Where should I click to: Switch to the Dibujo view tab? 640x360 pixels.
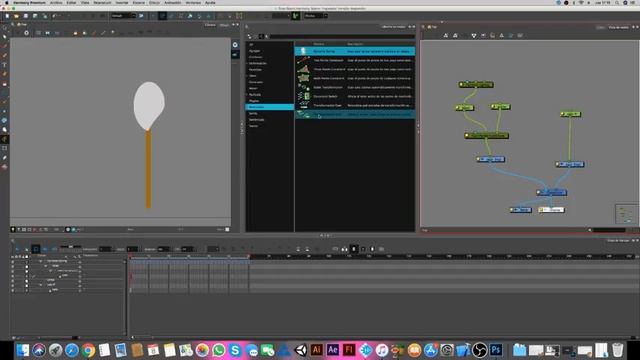click(x=224, y=25)
